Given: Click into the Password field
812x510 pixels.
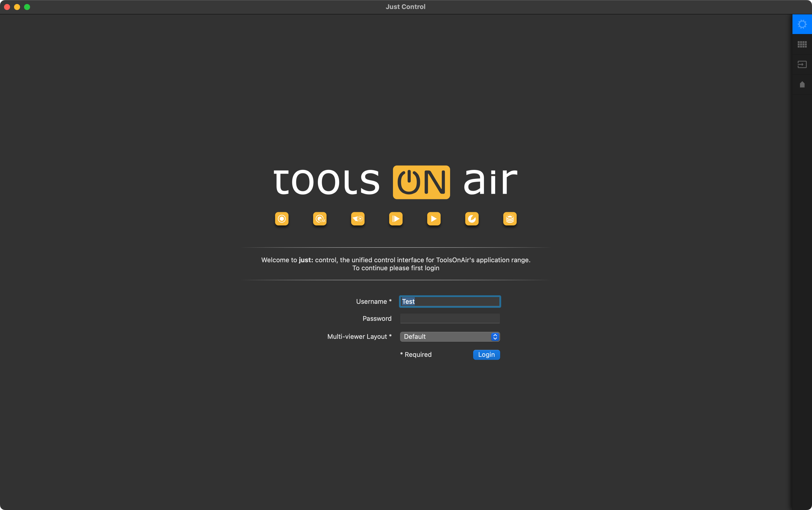Looking at the screenshot, I should (x=450, y=319).
